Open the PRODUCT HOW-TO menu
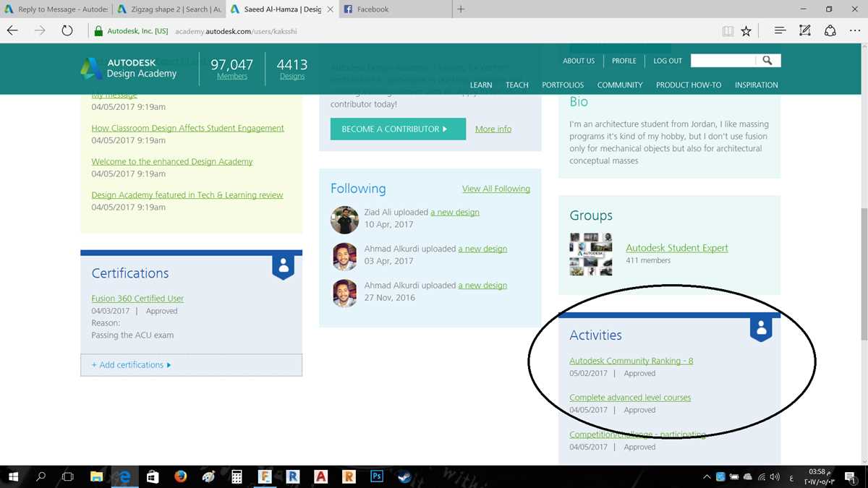Screen dimensions: 868x488 689,85
